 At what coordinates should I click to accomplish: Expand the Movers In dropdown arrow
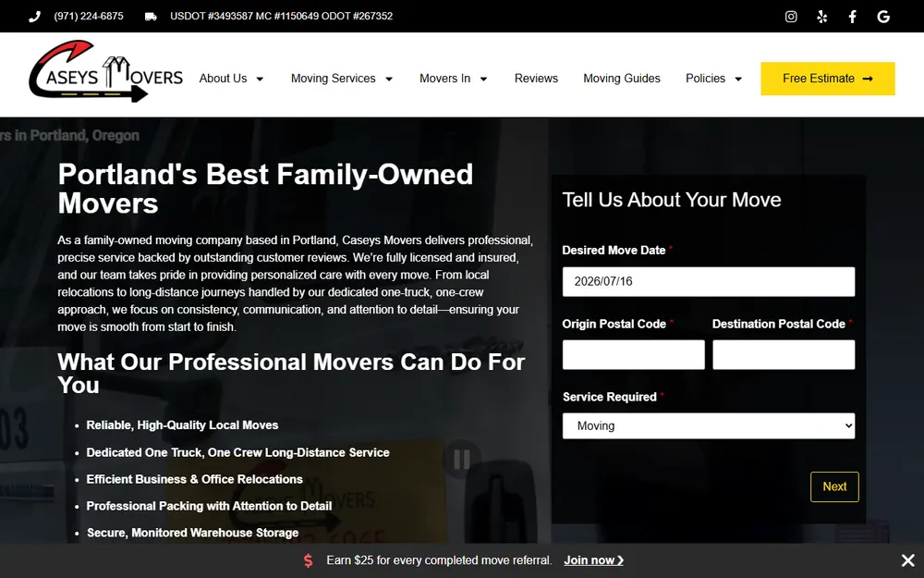(x=484, y=79)
